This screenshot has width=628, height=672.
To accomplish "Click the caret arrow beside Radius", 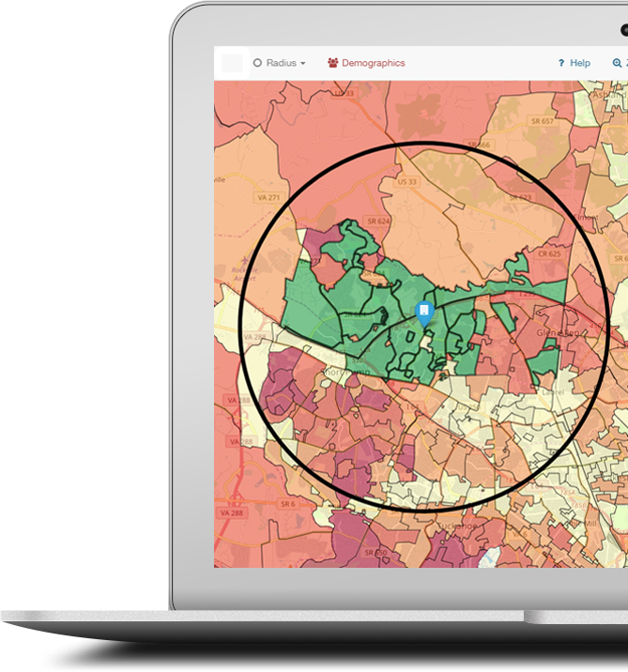I will tap(303, 64).
